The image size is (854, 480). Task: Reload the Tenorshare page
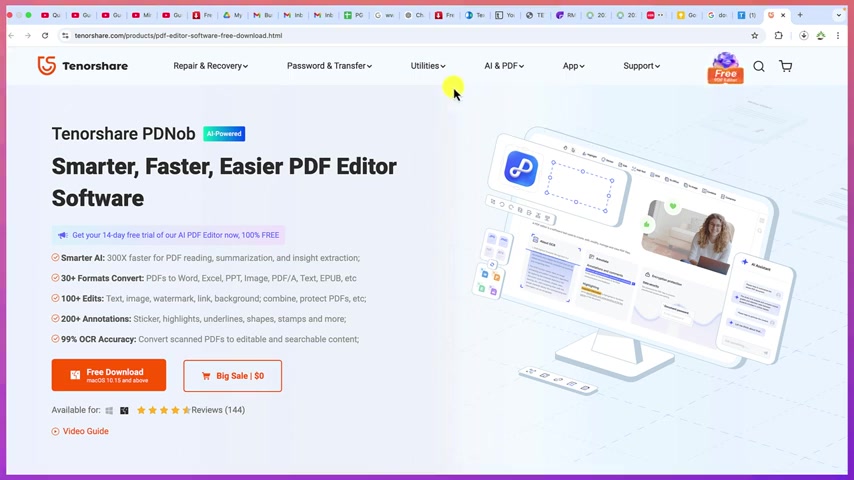click(45, 35)
